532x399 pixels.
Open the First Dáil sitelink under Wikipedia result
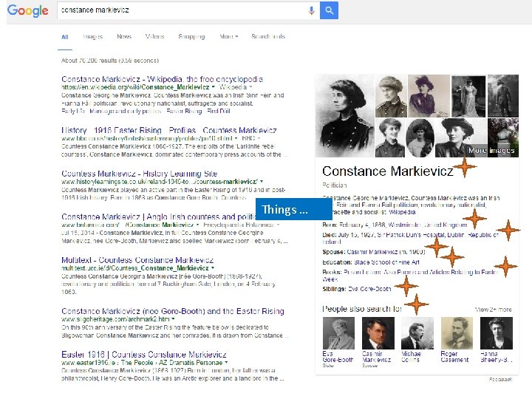click(219, 111)
